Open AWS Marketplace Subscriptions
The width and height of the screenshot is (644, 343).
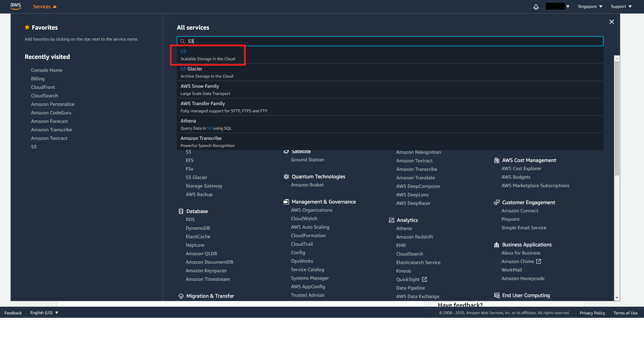click(x=535, y=185)
